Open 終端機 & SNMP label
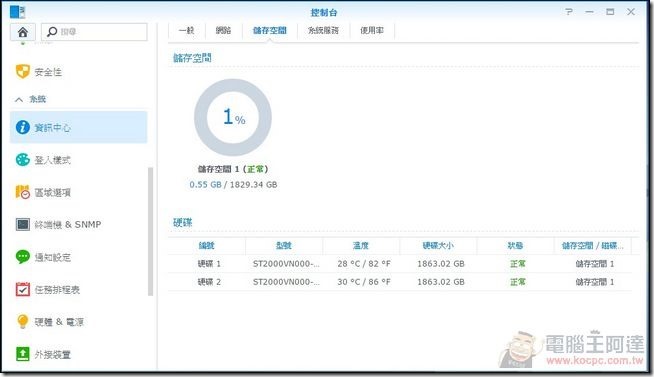 click(x=68, y=224)
